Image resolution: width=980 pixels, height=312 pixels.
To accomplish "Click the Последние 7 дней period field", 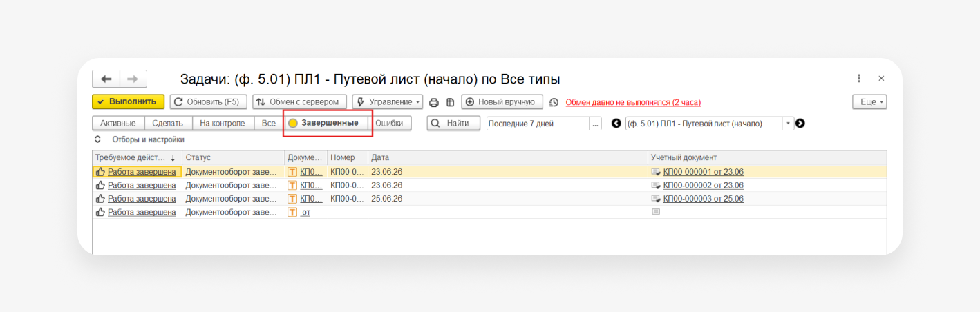I will click(538, 124).
